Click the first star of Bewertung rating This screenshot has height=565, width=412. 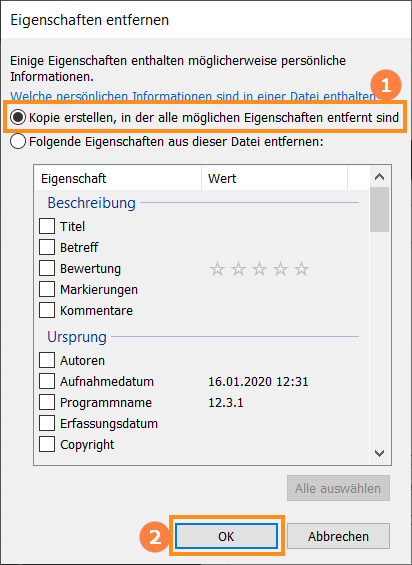click(x=217, y=269)
